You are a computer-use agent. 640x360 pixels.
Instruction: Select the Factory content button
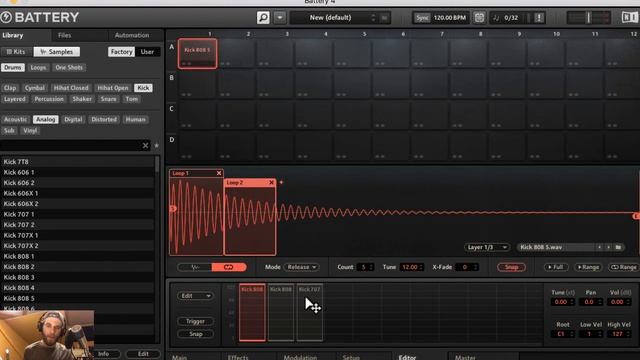121,52
